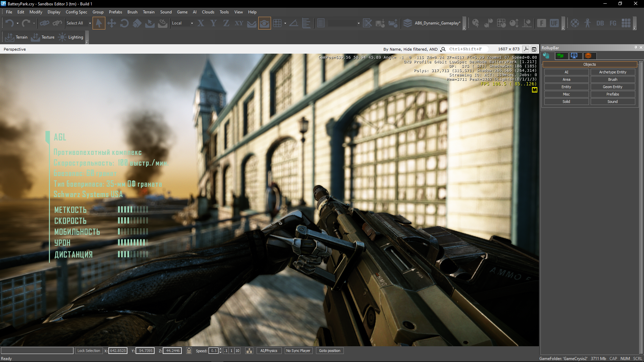Toggle the Lock Selection button
Image resolution: width=644 pixels, height=362 pixels.
pyautogui.click(x=89, y=351)
